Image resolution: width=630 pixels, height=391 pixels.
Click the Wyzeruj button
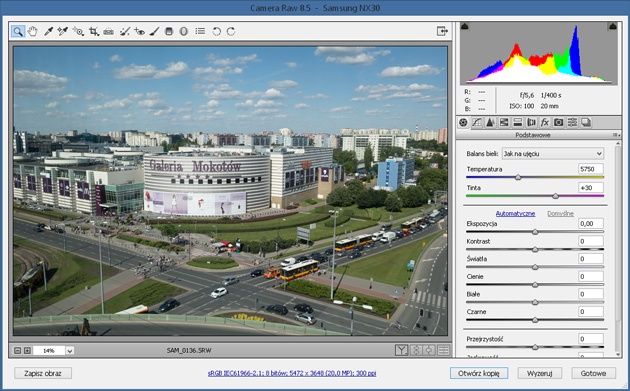click(x=540, y=373)
